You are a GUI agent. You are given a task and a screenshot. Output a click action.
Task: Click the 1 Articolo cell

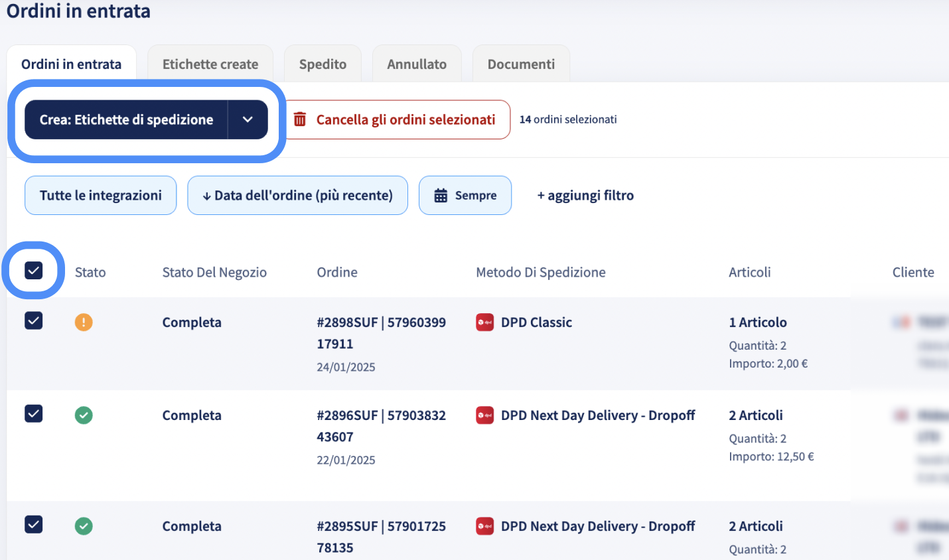pyautogui.click(x=758, y=322)
